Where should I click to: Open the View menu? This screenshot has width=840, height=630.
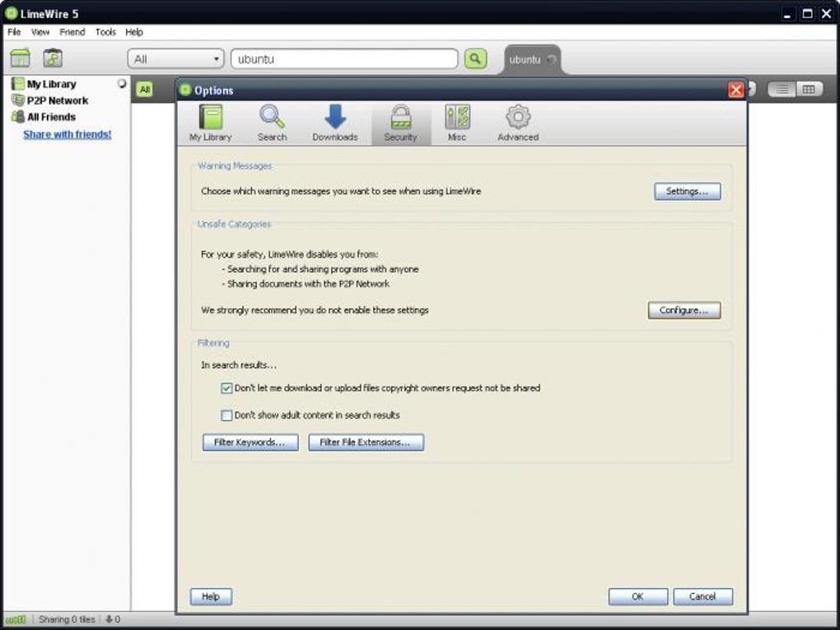point(40,32)
